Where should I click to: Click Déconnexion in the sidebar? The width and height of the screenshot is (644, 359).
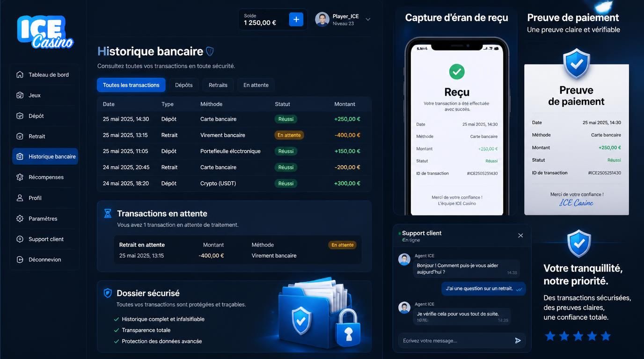pos(45,259)
